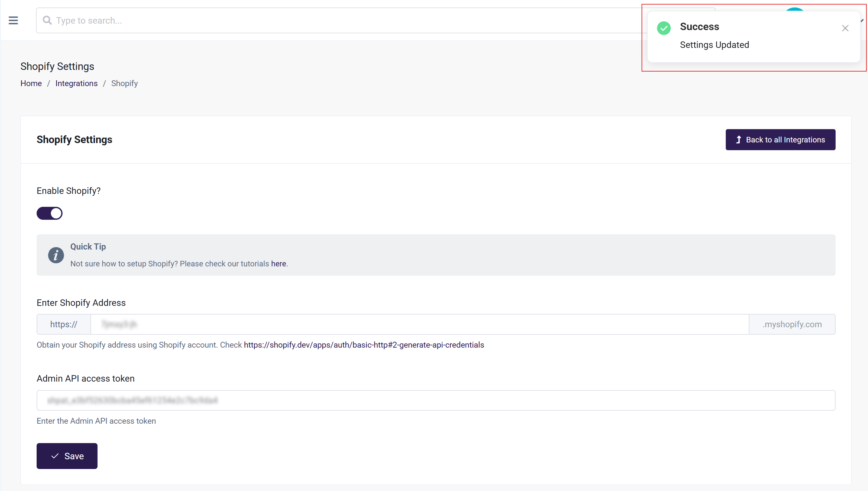
Task: Click the .myshopify.com address suffix
Action: [x=792, y=324]
